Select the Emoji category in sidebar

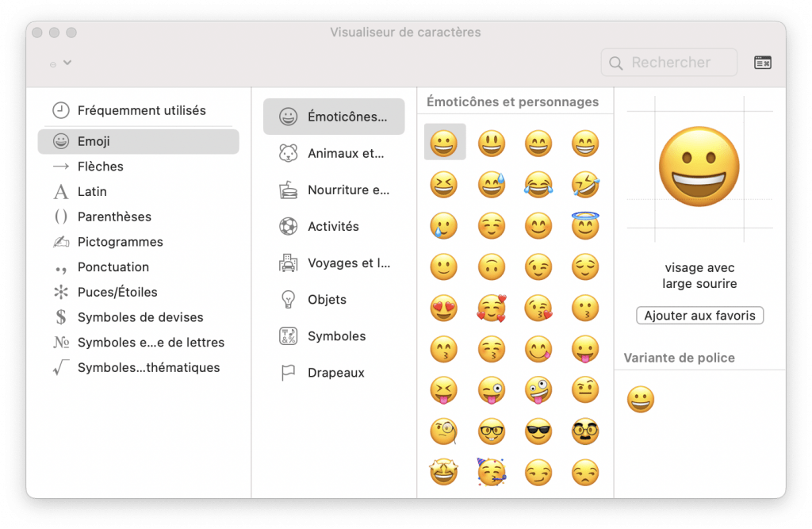click(x=138, y=141)
